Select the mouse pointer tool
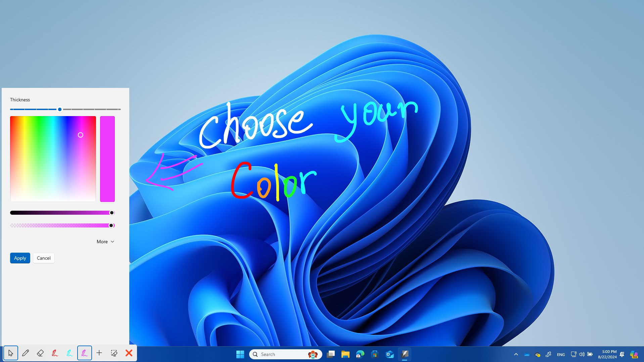This screenshot has width=644, height=362. [11, 353]
